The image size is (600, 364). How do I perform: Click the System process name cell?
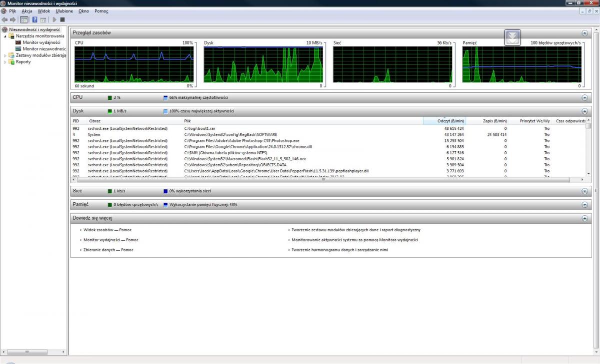click(94, 134)
